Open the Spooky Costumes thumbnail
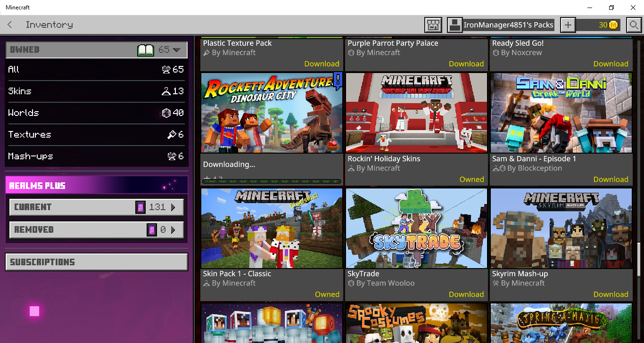644x343 pixels. tap(416, 323)
